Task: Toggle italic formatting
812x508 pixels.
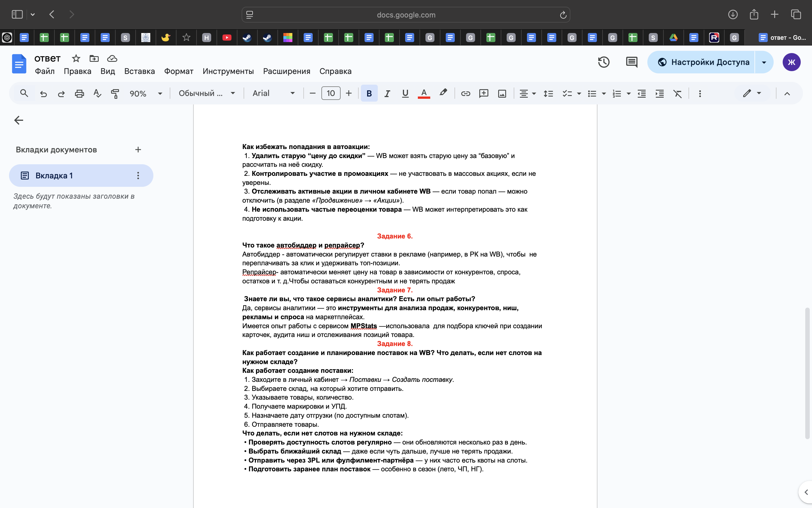Action: tap(387, 93)
